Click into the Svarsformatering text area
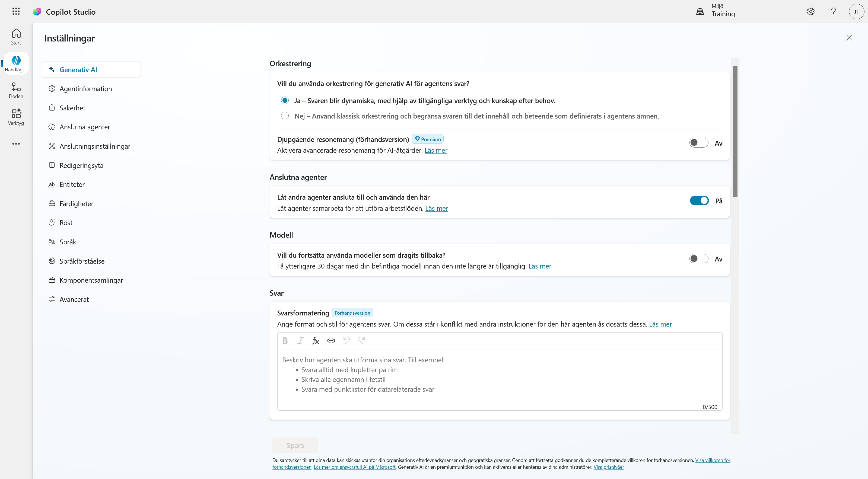The width and height of the screenshot is (868, 479). point(500,380)
